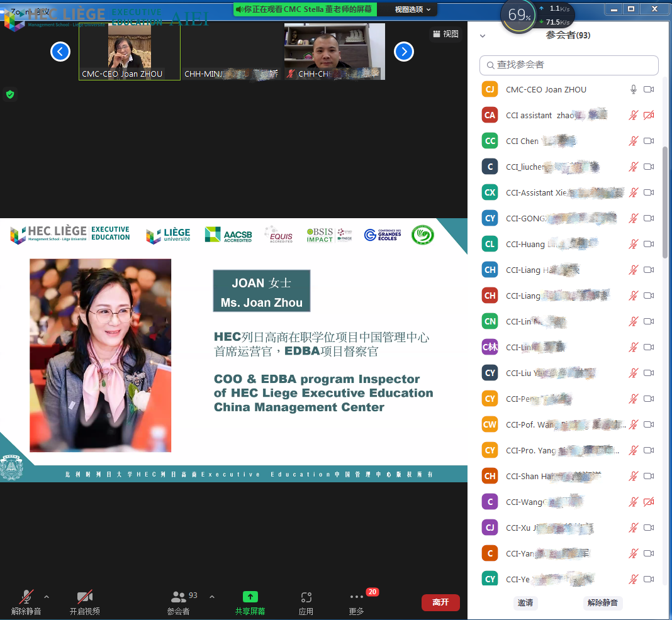This screenshot has width=672, height=620.
Task: Toggle Joan ZHOU's camera icon in participant list
Action: (649, 89)
